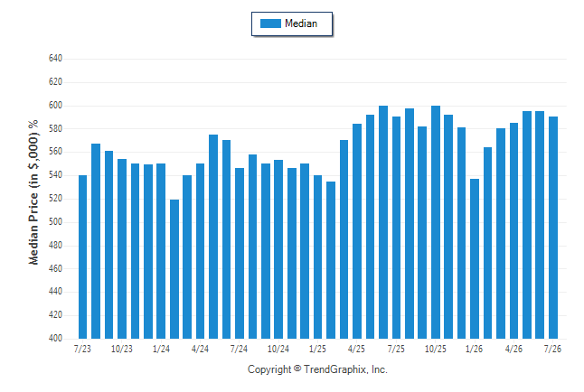Click the 640 y-axis value
The width and height of the screenshot is (584, 392).
(55, 59)
